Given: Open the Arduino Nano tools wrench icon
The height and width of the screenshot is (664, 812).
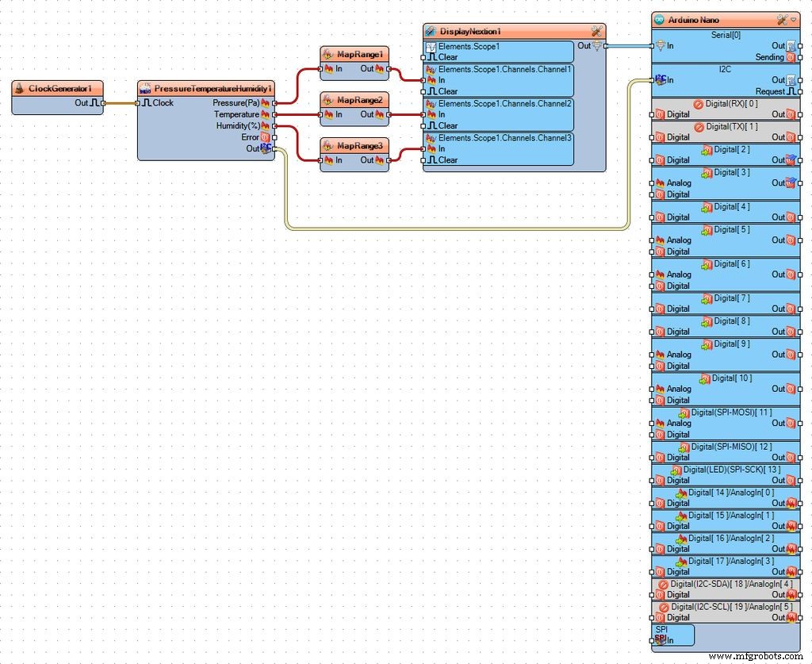Looking at the screenshot, I should [x=782, y=20].
